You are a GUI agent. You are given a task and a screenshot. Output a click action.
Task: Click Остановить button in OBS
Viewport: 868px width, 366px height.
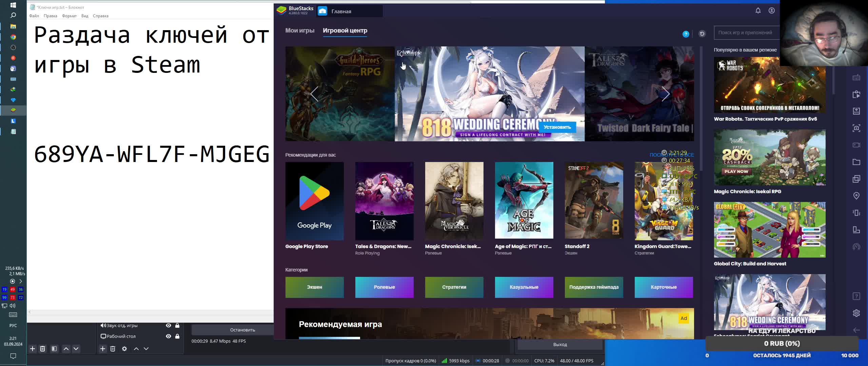click(x=242, y=330)
